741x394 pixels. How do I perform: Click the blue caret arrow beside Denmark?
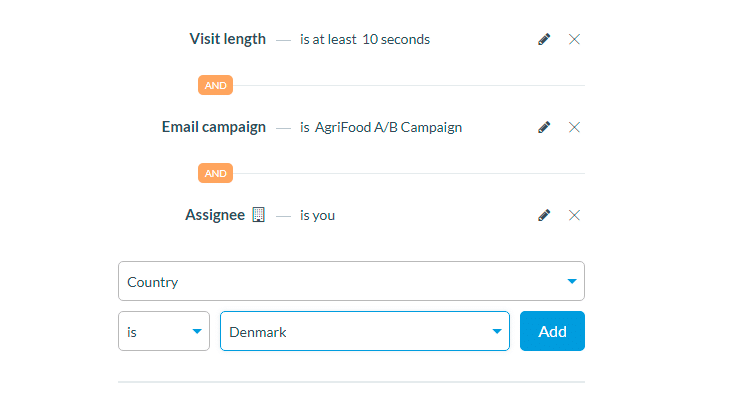coord(497,332)
